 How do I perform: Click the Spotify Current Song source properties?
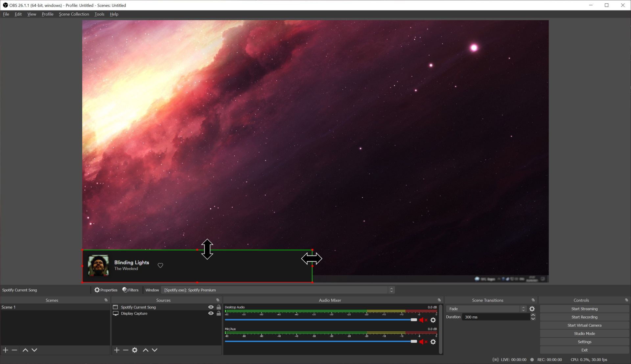106,290
